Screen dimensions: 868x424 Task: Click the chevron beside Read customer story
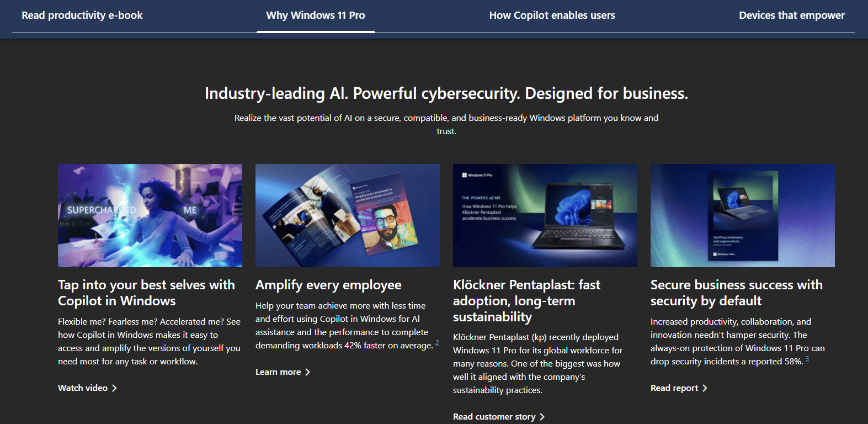(542, 417)
